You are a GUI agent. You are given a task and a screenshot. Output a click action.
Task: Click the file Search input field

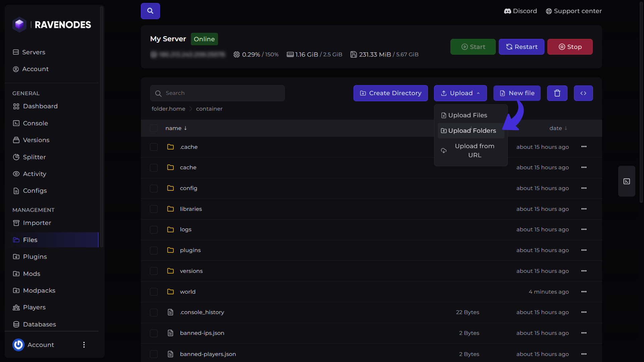[217, 93]
